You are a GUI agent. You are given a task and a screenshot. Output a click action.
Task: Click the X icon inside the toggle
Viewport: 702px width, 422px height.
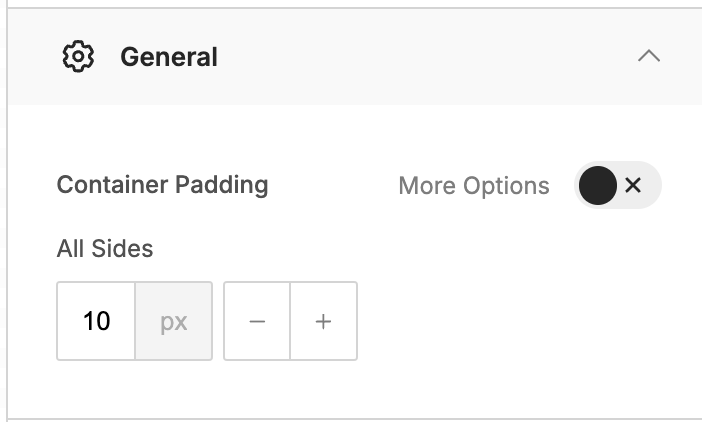633,185
